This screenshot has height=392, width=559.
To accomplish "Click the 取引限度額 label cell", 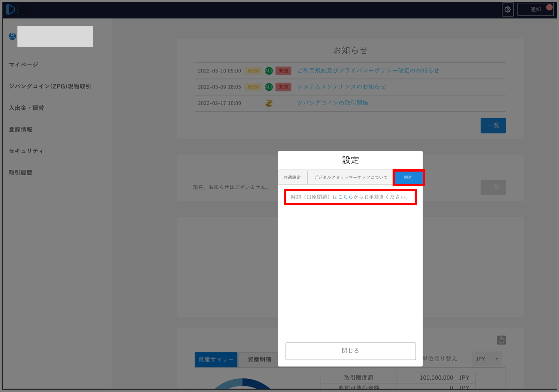I will 359,378.
